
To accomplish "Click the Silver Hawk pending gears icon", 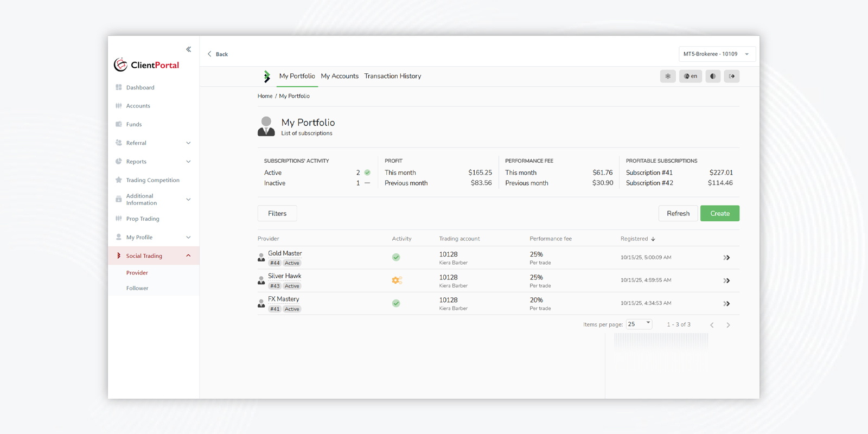I will point(397,280).
